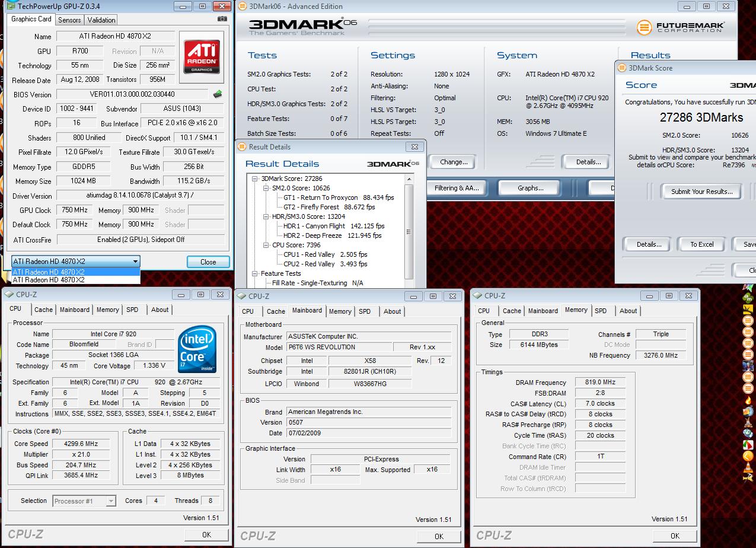756x548 pixels.
Task: Select HDR2 - Deep Freeze result row
Action: coord(333,235)
